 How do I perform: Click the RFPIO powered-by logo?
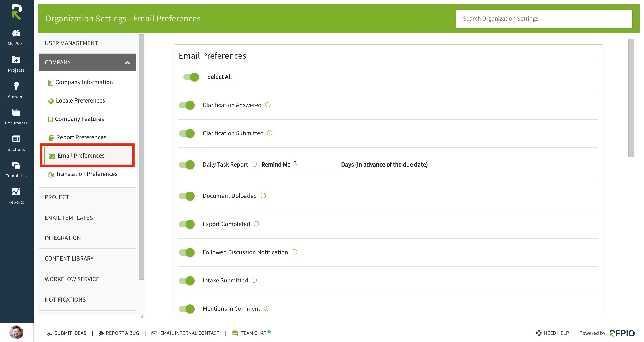pos(622,333)
